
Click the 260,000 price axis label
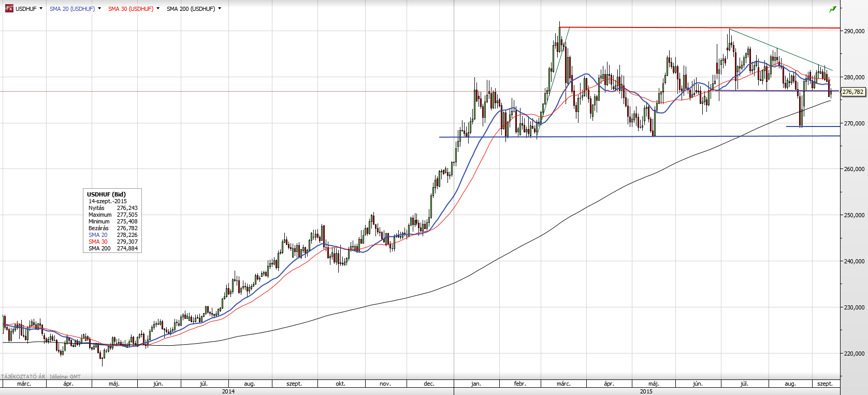click(854, 169)
